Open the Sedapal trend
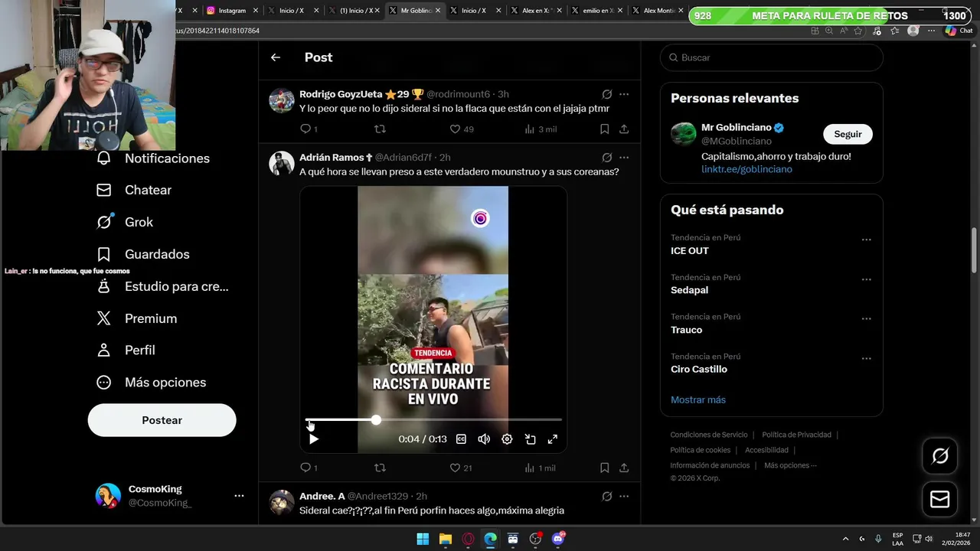 click(772, 284)
